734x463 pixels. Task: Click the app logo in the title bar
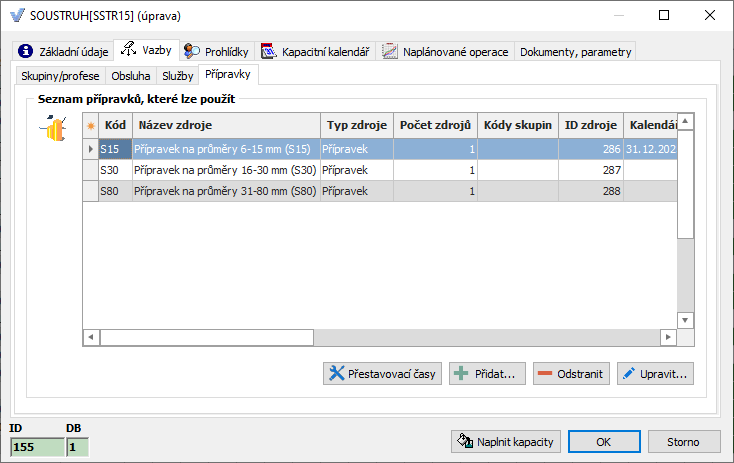tap(16, 16)
